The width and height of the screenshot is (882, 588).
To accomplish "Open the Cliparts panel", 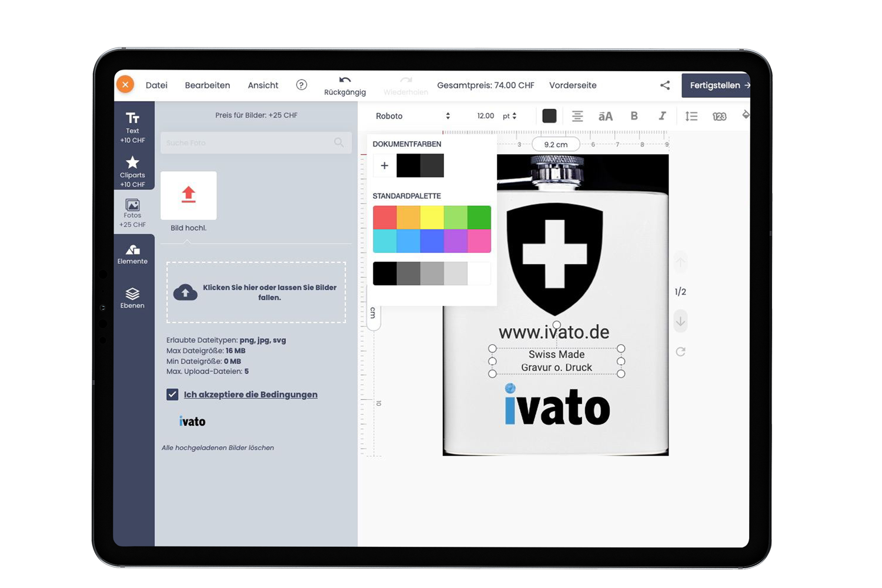I will [132, 171].
